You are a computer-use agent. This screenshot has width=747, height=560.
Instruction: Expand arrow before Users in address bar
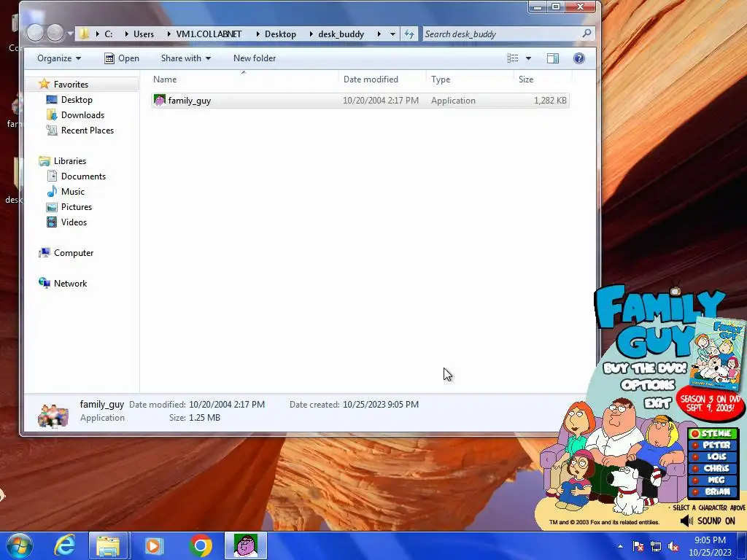(x=126, y=34)
